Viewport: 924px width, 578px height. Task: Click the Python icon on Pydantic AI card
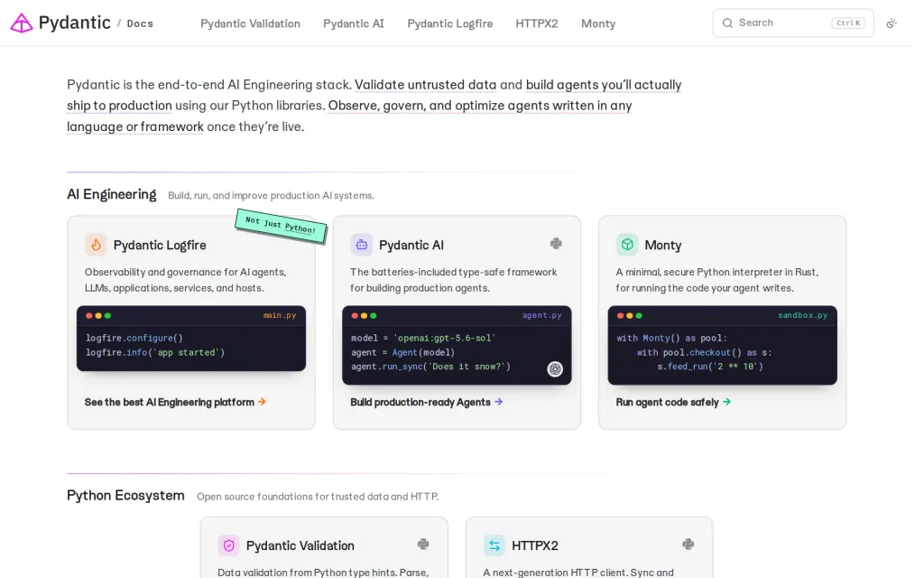click(x=556, y=244)
